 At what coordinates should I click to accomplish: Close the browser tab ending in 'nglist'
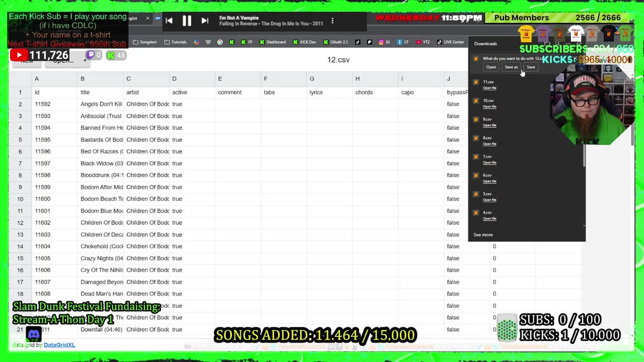tap(147, 19)
